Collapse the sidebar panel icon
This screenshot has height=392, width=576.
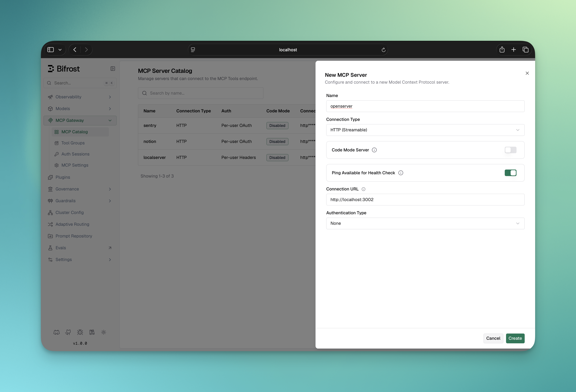point(113,69)
